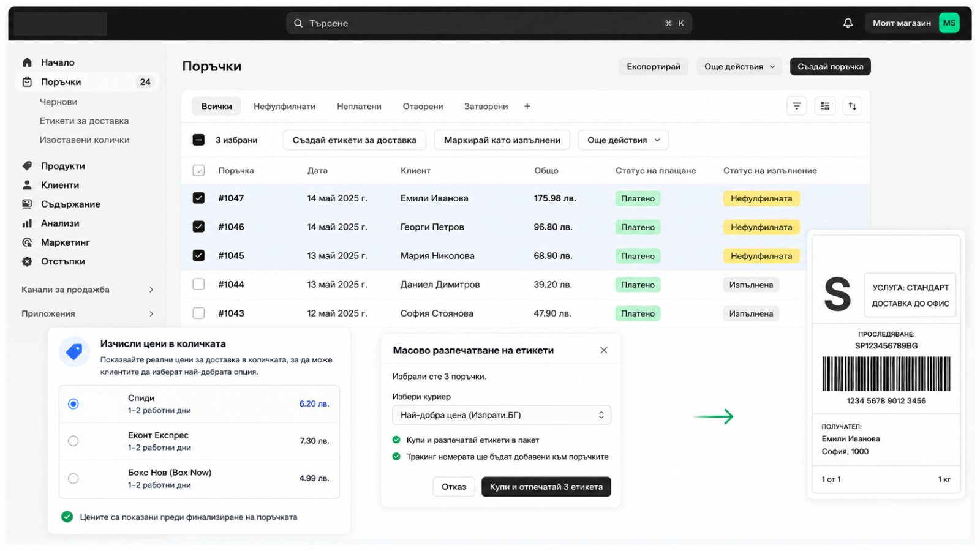The height and width of the screenshot is (551, 980).
Task: Open Етикети за доставка in sidebar
Action: point(85,121)
